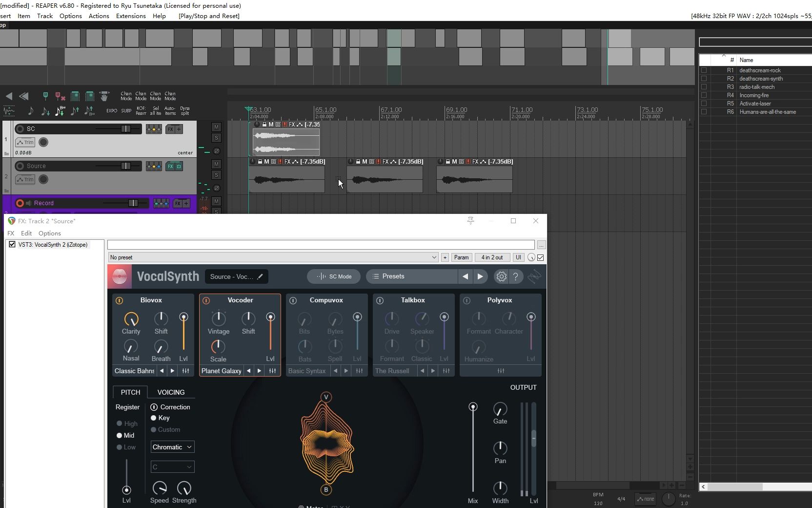Click the Dyna split toolbar button
The height and width of the screenshot is (508, 812).
tap(185, 111)
